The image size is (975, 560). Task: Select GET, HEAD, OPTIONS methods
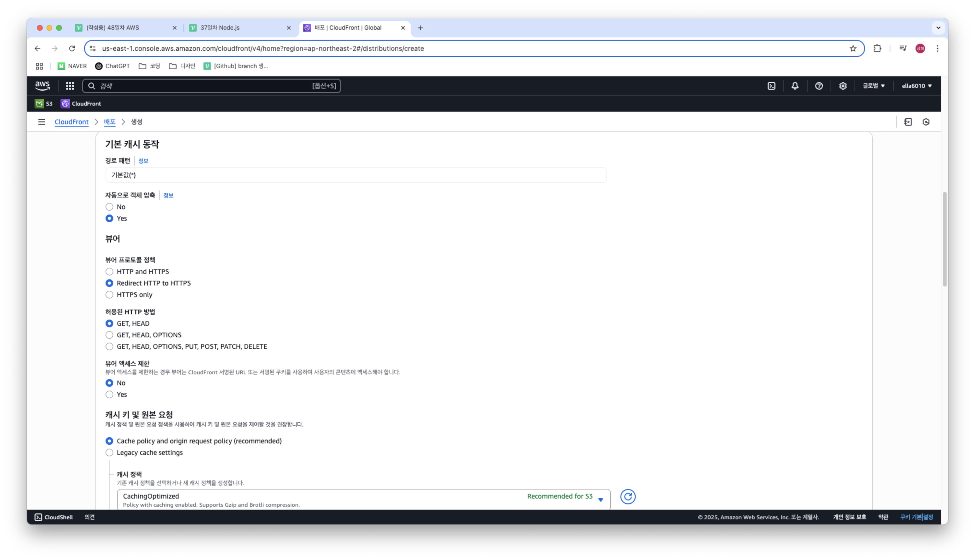tap(109, 335)
